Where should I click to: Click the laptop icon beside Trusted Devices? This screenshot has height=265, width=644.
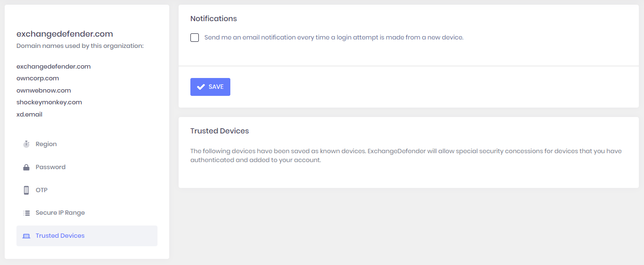pyautogui.click(x=26, y=236)
